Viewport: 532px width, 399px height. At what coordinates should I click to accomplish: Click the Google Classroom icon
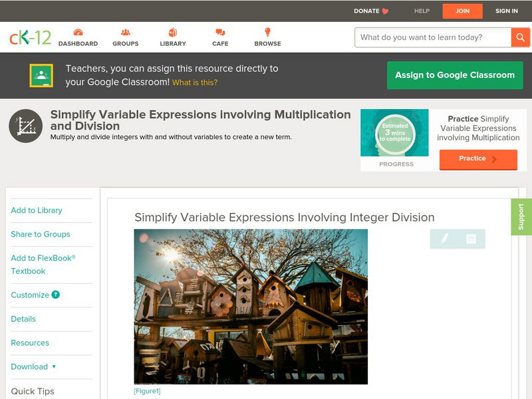pos(41,75)
